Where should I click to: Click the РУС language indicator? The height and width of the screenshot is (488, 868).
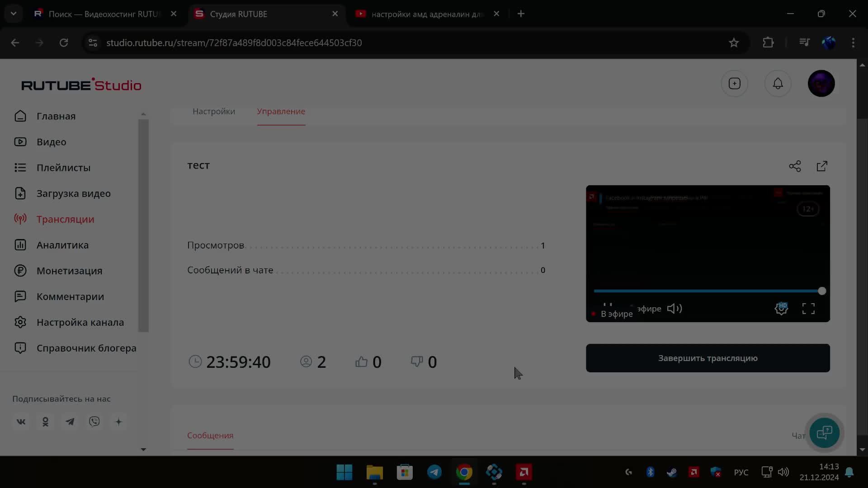click(741, 472)
